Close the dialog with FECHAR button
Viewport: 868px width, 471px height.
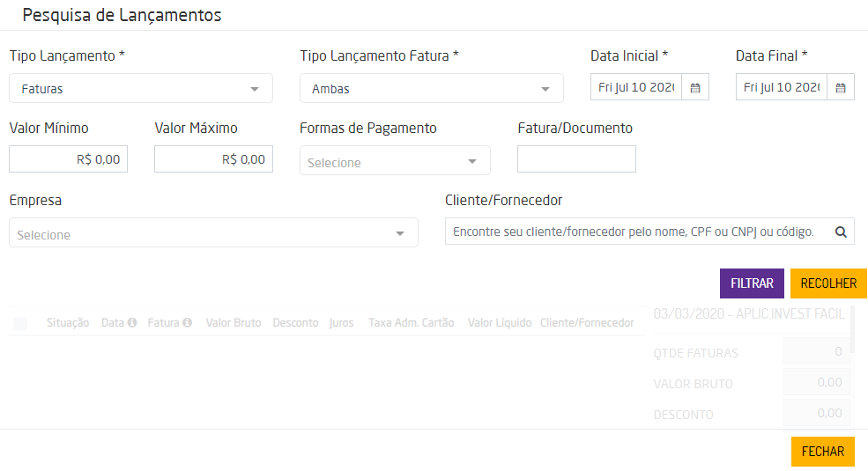click(823, 451)
